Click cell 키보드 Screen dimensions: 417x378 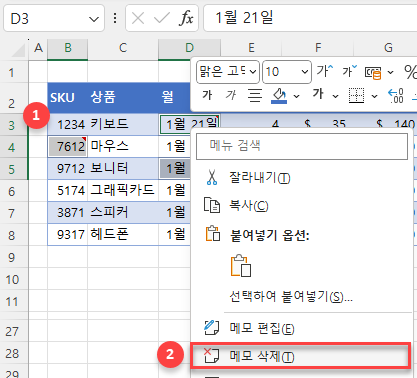coord(123,124)
